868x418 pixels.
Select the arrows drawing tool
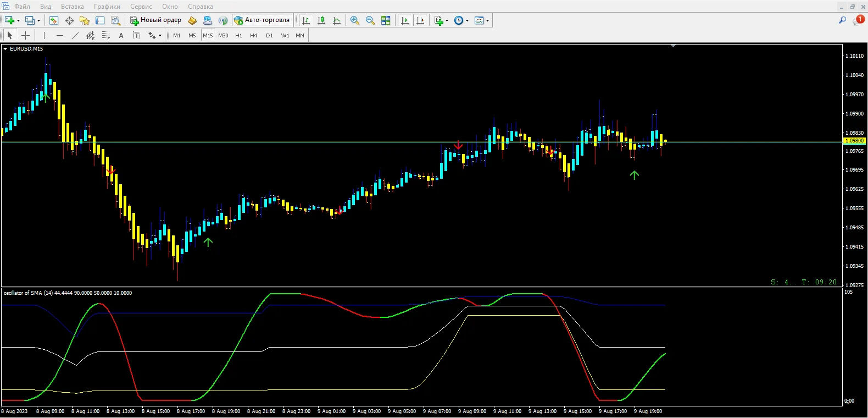click(x=152, y=35)
